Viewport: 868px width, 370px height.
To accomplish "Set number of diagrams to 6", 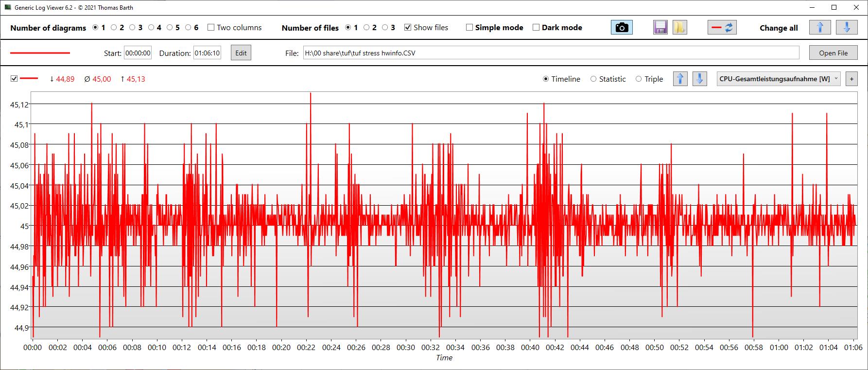I will pyautogui.click(x=188, y=28).
